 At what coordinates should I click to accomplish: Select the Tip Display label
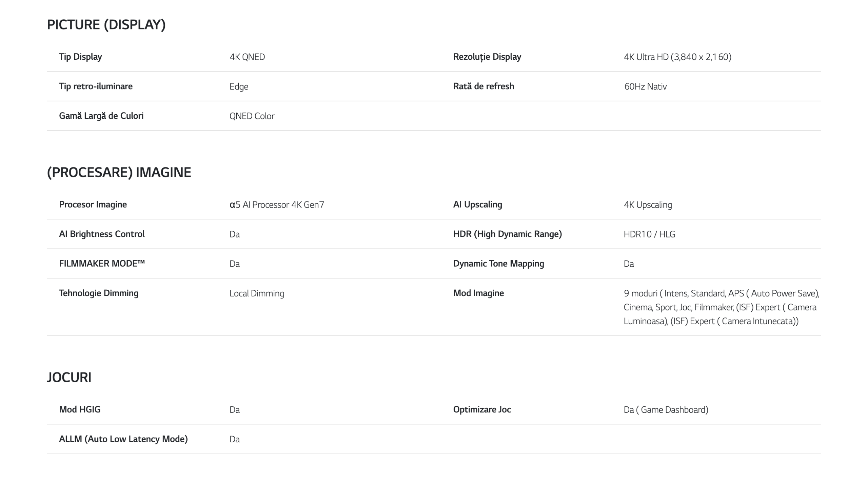pos(80,57)
